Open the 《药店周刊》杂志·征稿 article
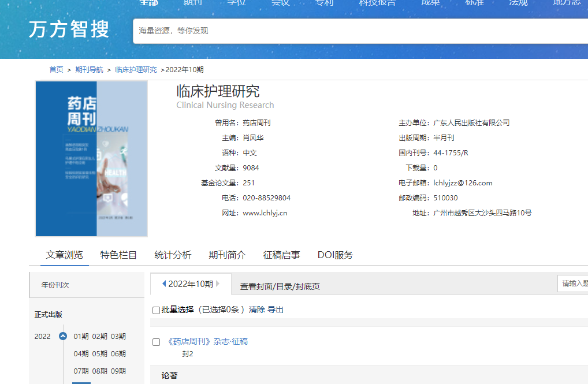 [x=207, y=341]
